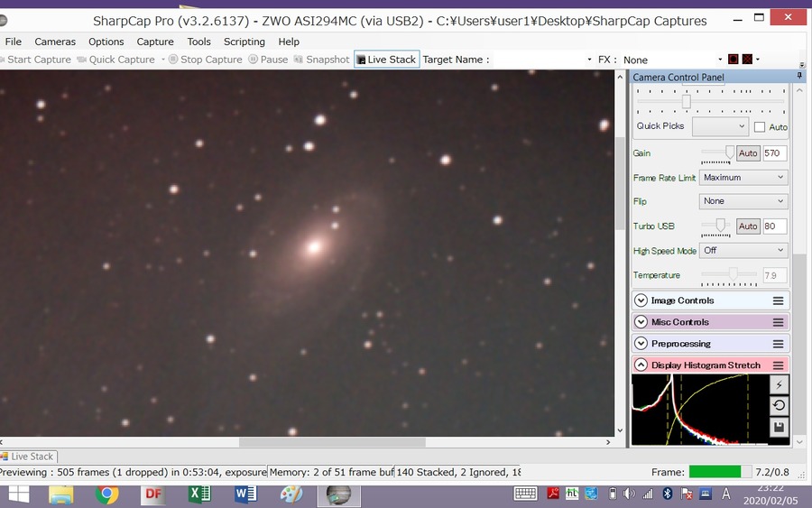812x508 pixels.
Task: Open the Options menu
Action: click(106, 42)
